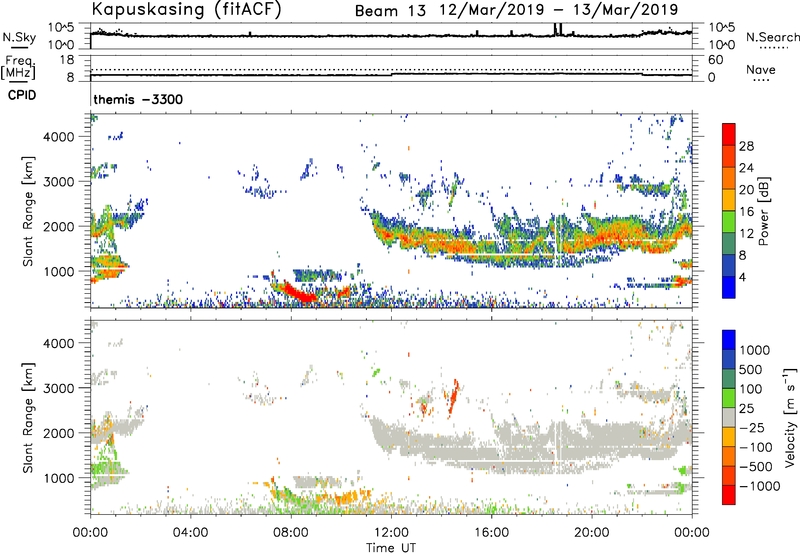
Task: Click the left '10^5' noise axis tick
Action: (61, 28)
